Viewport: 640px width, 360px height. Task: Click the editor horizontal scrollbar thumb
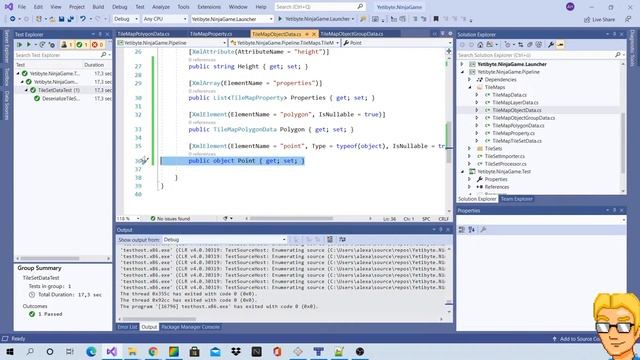[x=291, y=219]
